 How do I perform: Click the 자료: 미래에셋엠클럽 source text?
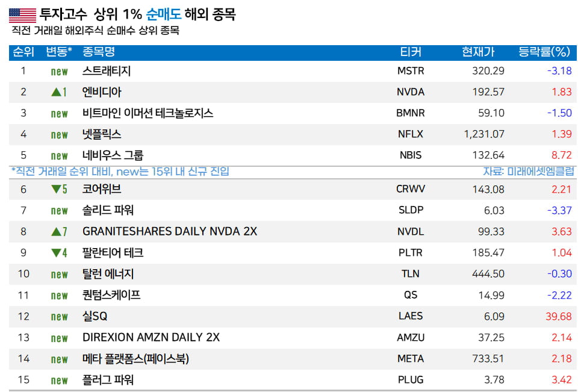[x=529, y=172]
